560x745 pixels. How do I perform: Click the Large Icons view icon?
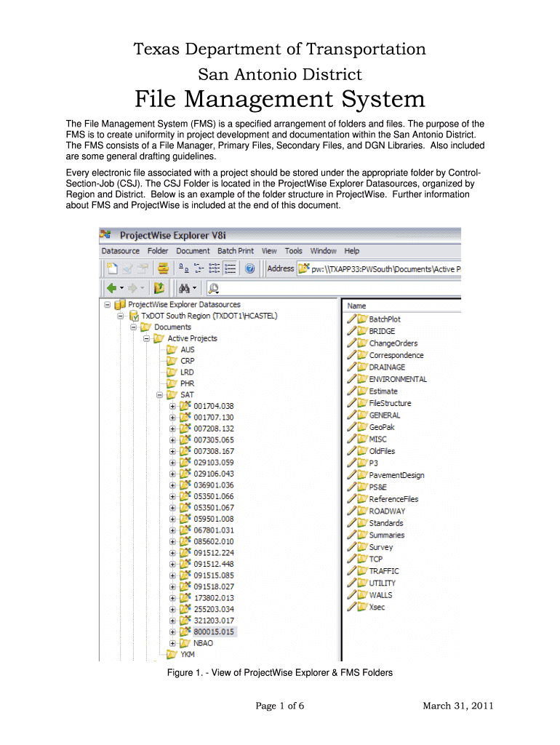183,268
